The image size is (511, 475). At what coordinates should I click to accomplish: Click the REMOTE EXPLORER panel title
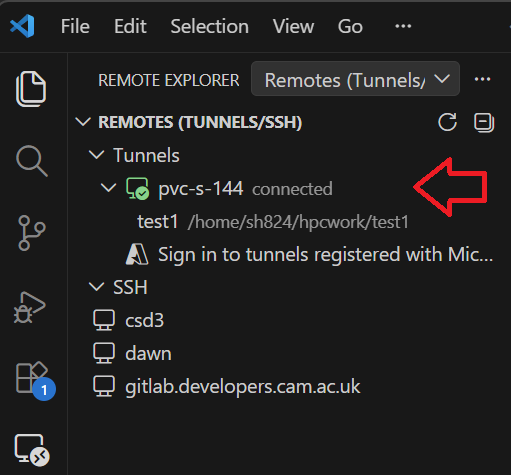169,80
